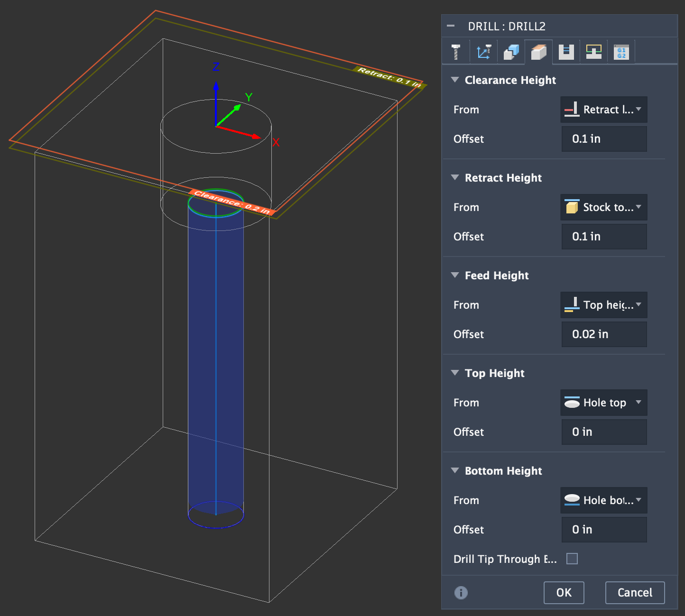Switch to the Geometry tab with axes icon
This screenshot has width=685, height=616.
point(483,52)
